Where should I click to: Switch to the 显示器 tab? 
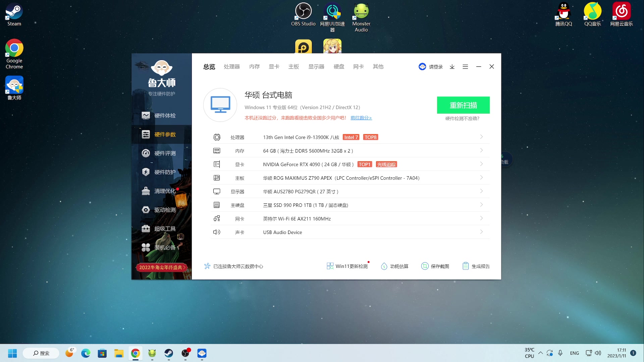(x=316, y=67)
